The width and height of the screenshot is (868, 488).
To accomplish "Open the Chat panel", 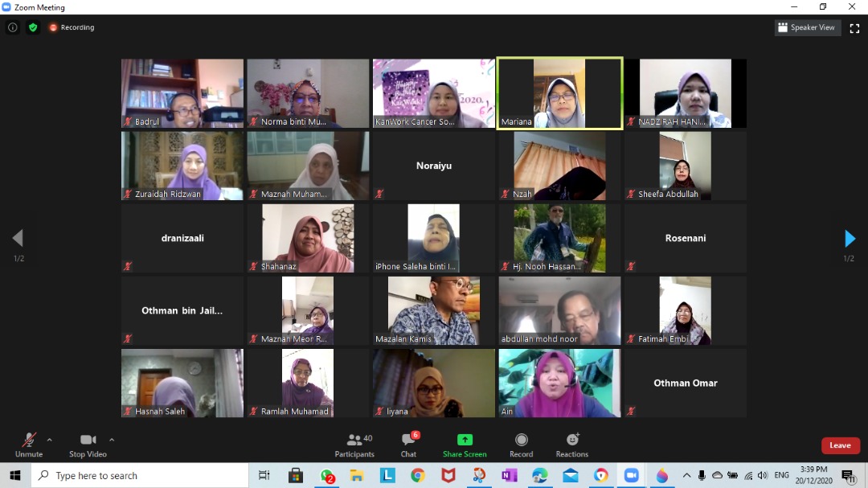I will coord(408,445).
